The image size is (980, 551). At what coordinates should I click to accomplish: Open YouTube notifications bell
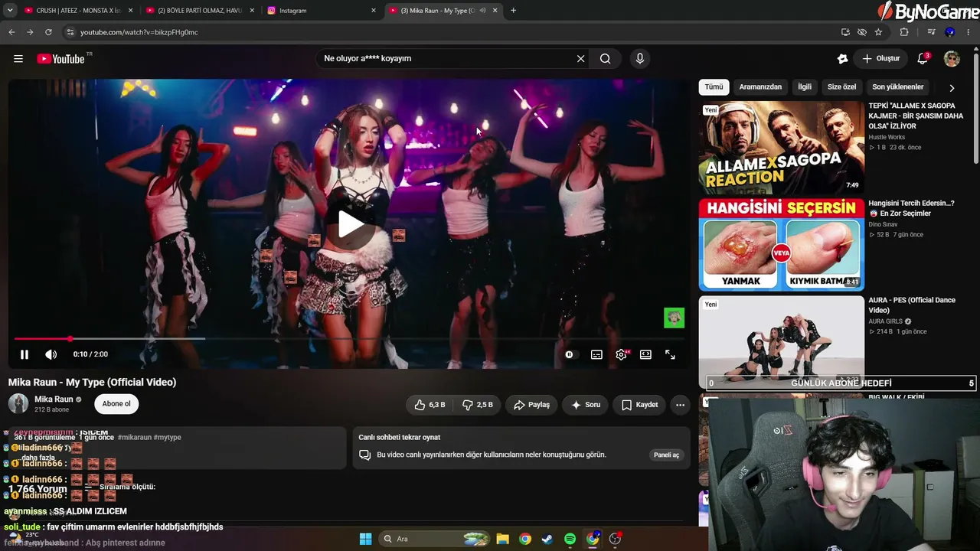click(923, 59)
